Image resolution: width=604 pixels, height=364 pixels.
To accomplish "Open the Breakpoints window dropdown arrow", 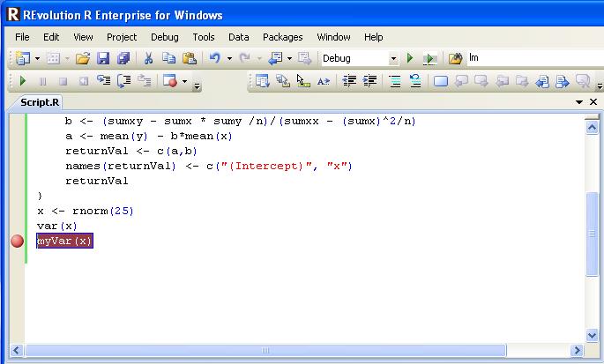I will (x=184, y=81).
